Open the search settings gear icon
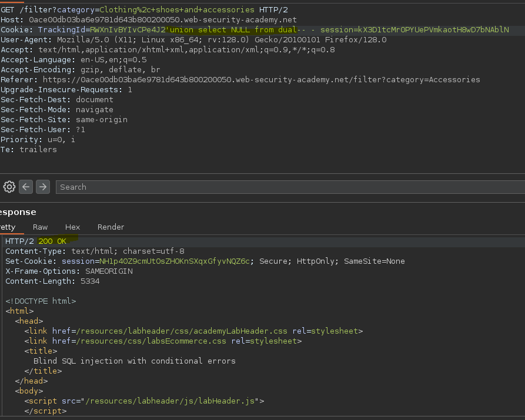This screenshot has height=420, width=525. [x=9, y=187]
